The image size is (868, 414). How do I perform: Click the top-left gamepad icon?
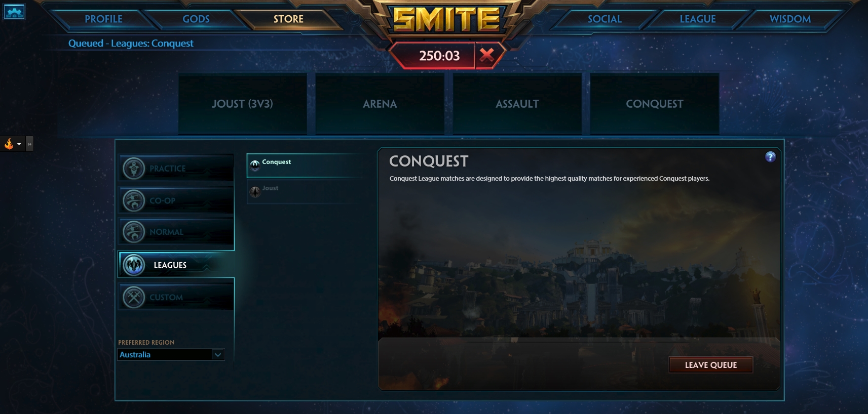pos(14,11)
